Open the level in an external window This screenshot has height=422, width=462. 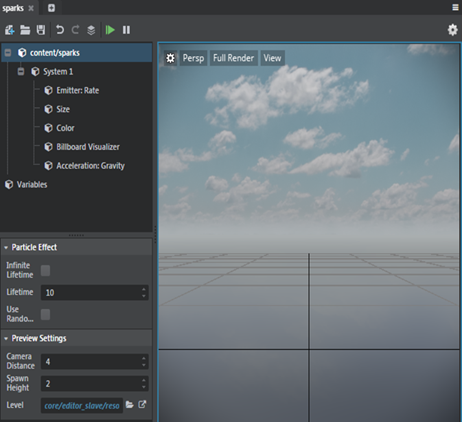142,405
